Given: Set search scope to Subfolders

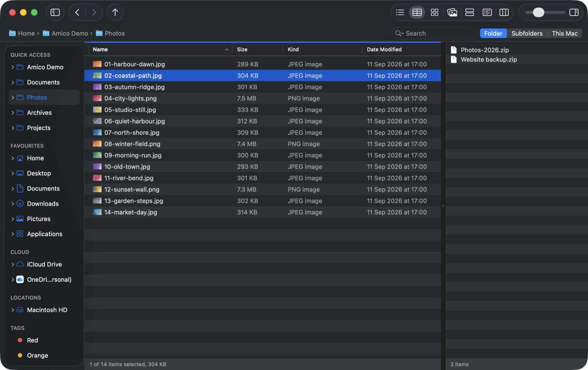Looking at the screenshot, I should [x=527, y=33].
